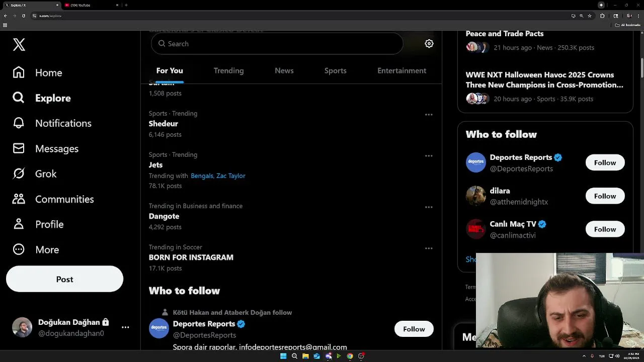Open Chrome three-dot menu
This screenshot has height=362, width=644.
tap(637, 16)
